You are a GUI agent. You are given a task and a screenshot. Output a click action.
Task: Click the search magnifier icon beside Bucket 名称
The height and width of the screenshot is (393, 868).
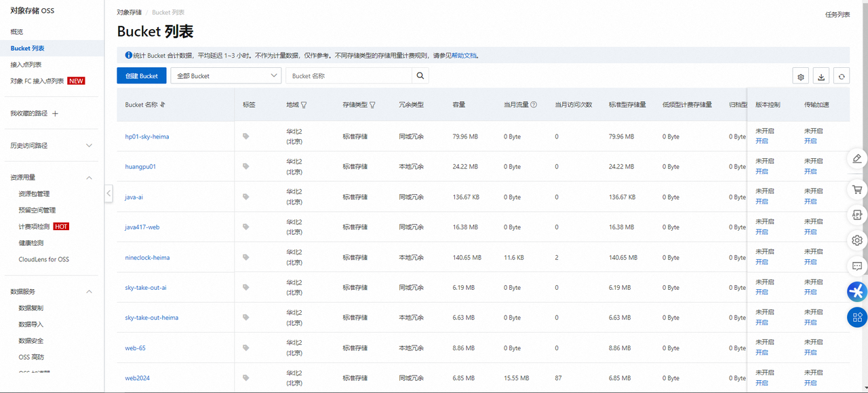pyautogui.click(x=420, y=76)
